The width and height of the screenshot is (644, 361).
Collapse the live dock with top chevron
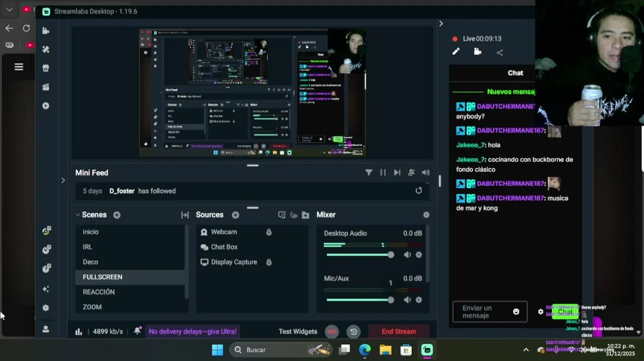click(x=441, y=24)
